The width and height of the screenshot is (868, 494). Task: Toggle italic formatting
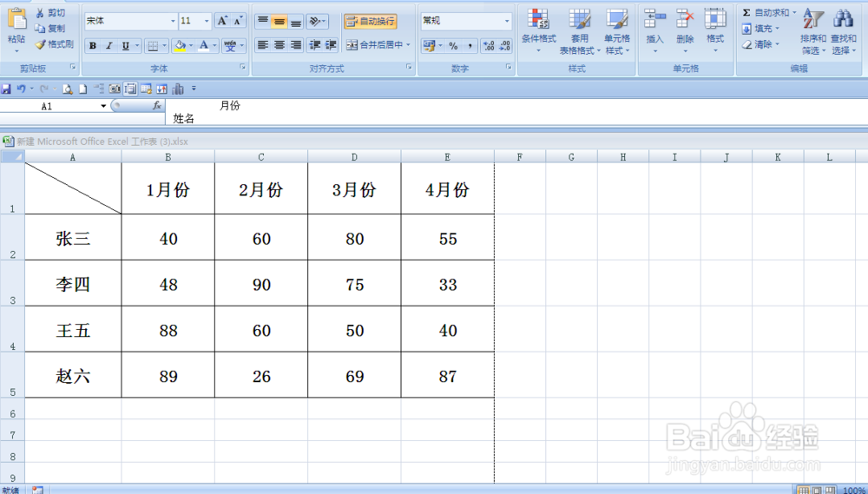pyautogui.click(x=109, y=46)
